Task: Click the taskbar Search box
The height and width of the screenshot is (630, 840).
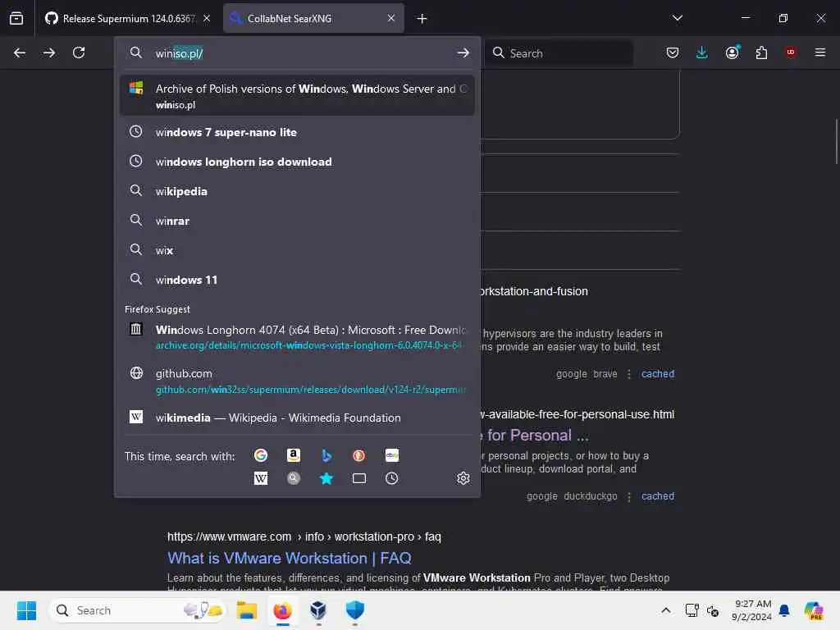Action: 138,610
